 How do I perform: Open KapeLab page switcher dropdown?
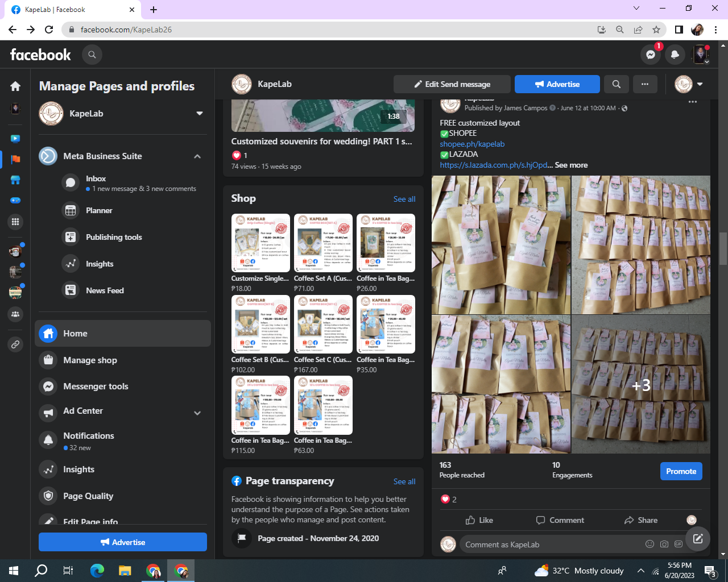pyautogui.click(x=200, y=113)
